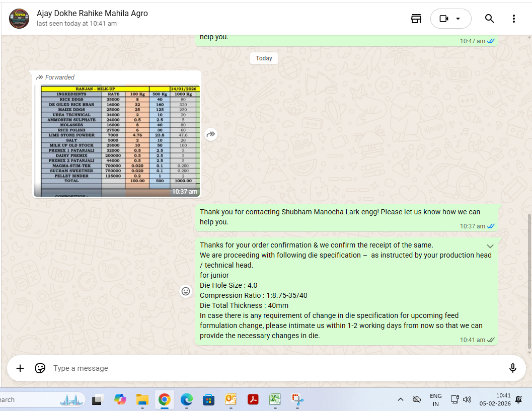532x411 pixels.
Task: Show hidden system tray icons
Action: tap(400, 399)
